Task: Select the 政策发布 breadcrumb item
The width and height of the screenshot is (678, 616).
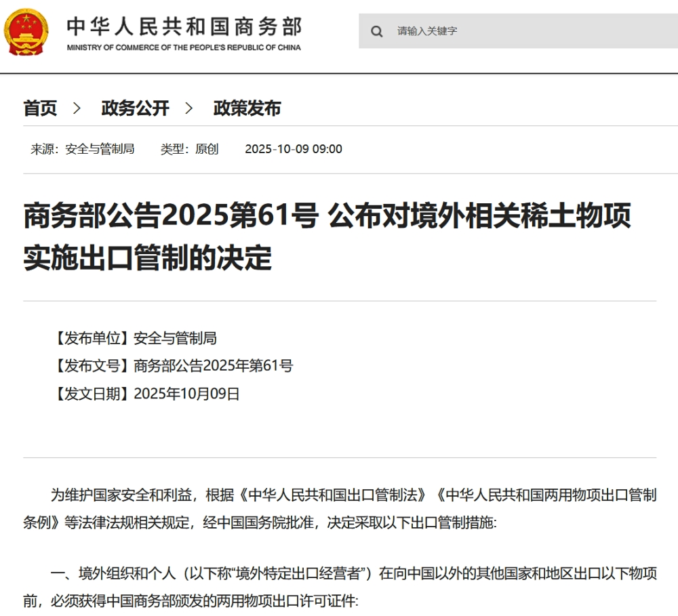Action: coord(247,108)
